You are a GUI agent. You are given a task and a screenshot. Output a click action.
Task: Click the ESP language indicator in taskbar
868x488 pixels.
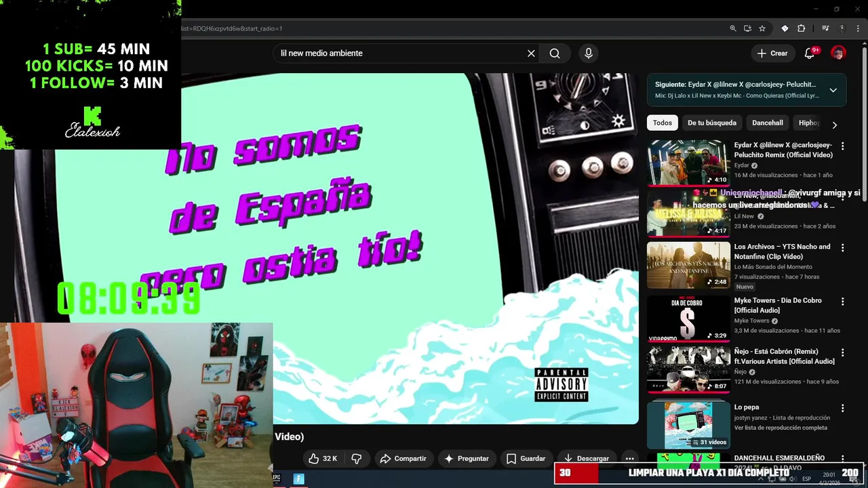click(x=806, y=479)
